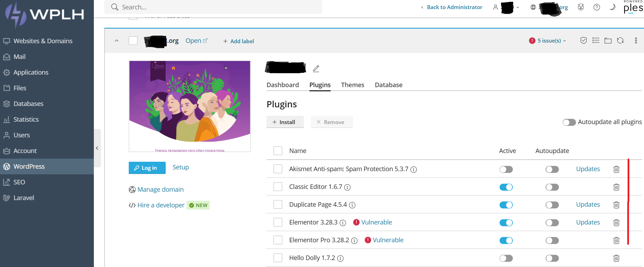Switch to Dashboard tab
This screenshot has width=644, height=267.
tap(283, 85)
